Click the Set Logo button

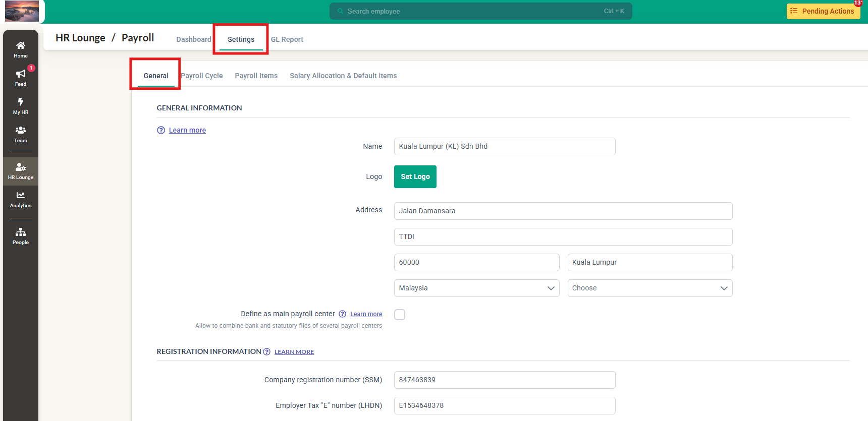415,177
